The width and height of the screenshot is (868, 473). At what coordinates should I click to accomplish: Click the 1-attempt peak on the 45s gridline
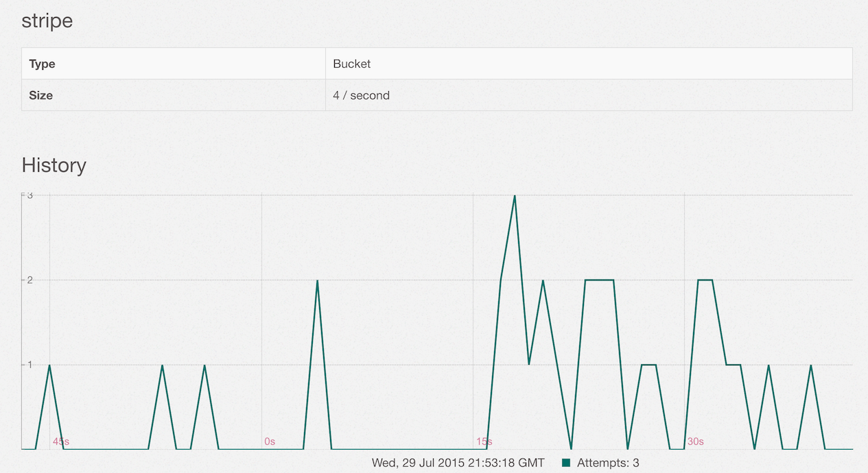click(49, 365)
